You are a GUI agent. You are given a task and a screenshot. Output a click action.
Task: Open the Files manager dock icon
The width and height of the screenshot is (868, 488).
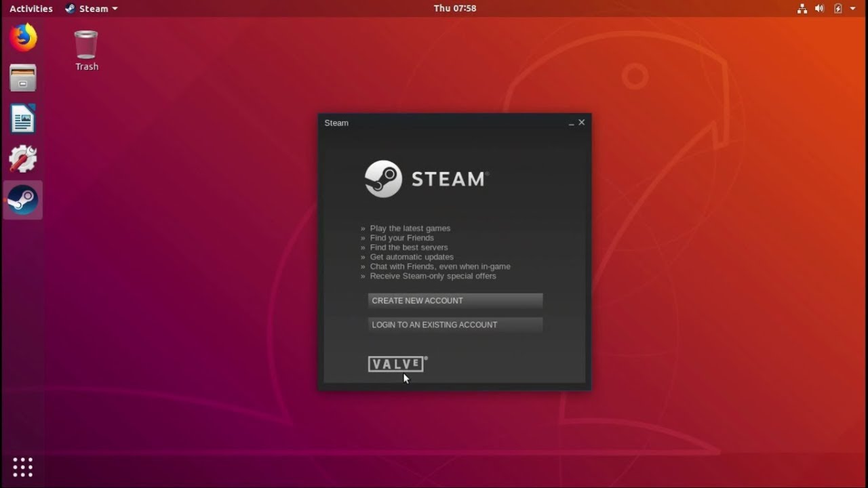23,78
